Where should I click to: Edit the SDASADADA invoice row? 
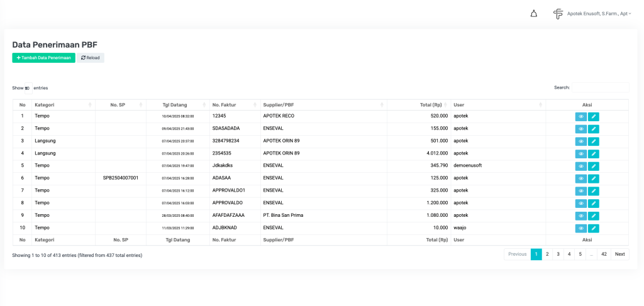(x=594, y=129)
